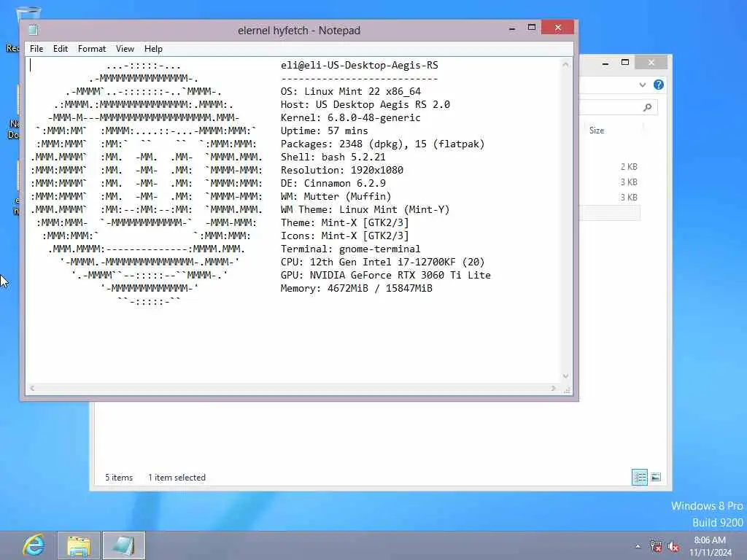This screenshot has height=560, width=747.
Task: Switch Explorer to details view
Action: (x=639, y=477)
